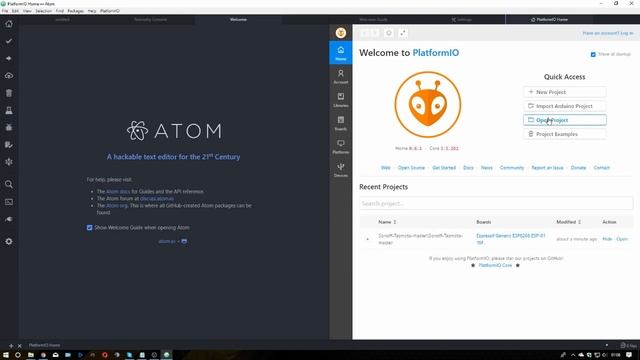Click the Hide action for Sonoff project
The width and height of the screenshot is (640, 360).
pos(607,239)
